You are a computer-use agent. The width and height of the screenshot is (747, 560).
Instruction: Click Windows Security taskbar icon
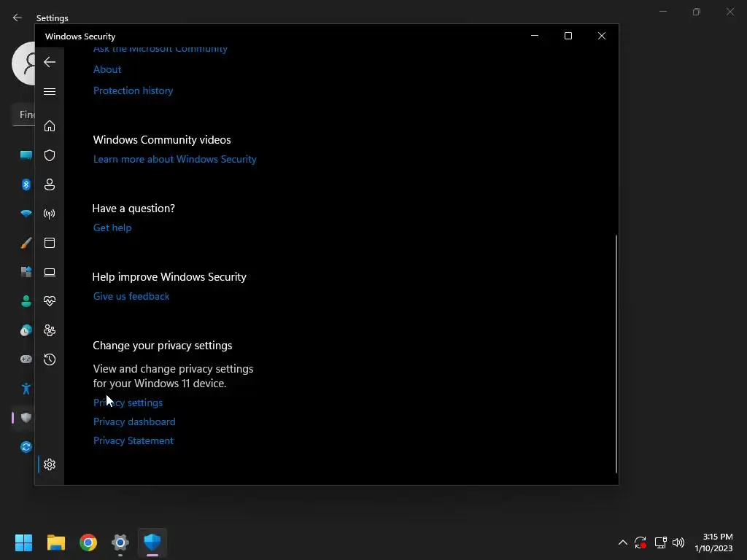(152, 542)
